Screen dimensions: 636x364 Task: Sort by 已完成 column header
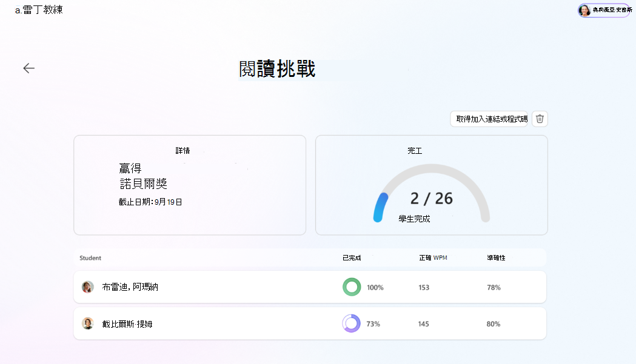pyautogui.click(x=352, y=258)
